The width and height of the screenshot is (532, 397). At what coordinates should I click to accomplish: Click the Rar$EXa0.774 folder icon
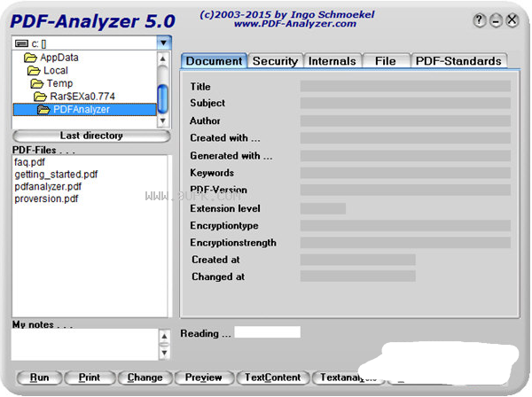(40, 97)
